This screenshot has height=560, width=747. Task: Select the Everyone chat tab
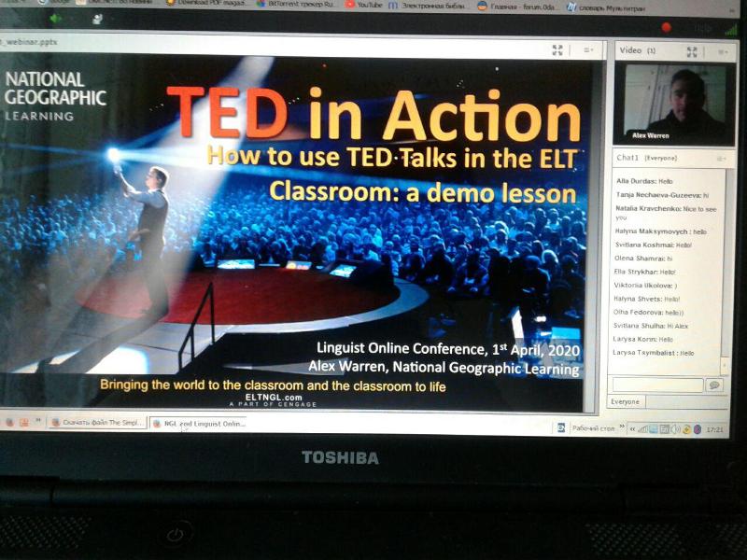(626, 402)
